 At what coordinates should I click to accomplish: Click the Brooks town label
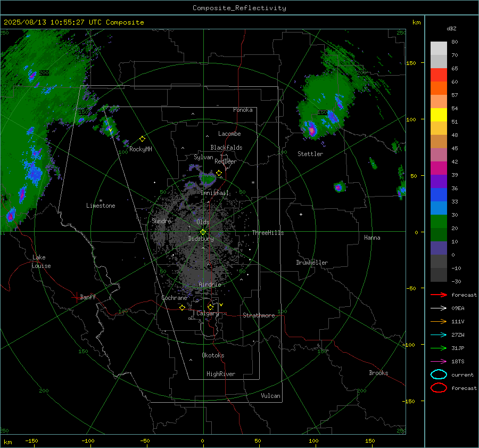pyautogui.click(x=378, y=373)
